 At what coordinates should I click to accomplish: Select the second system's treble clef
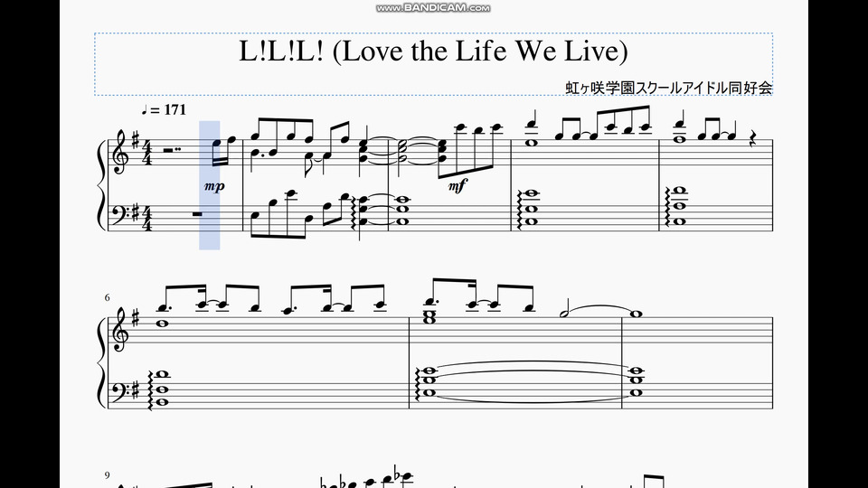[120, 331]
